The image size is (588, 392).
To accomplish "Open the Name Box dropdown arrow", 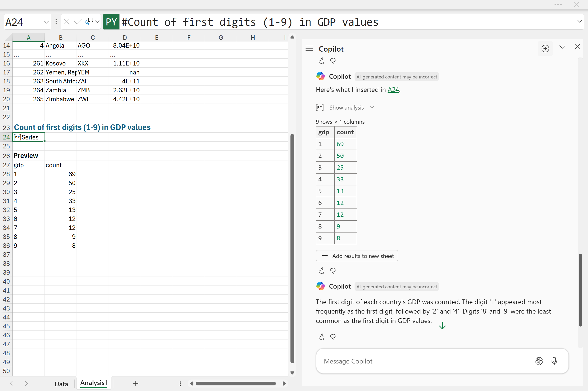I will click(x=46, y=22).
